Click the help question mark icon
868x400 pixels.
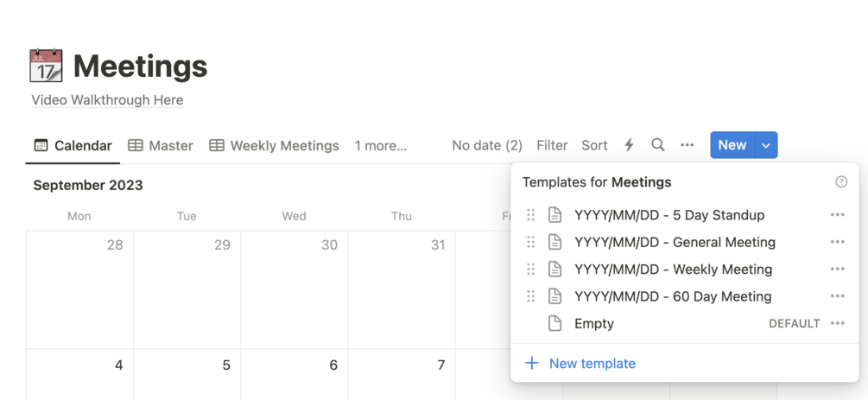click(841, 182)
